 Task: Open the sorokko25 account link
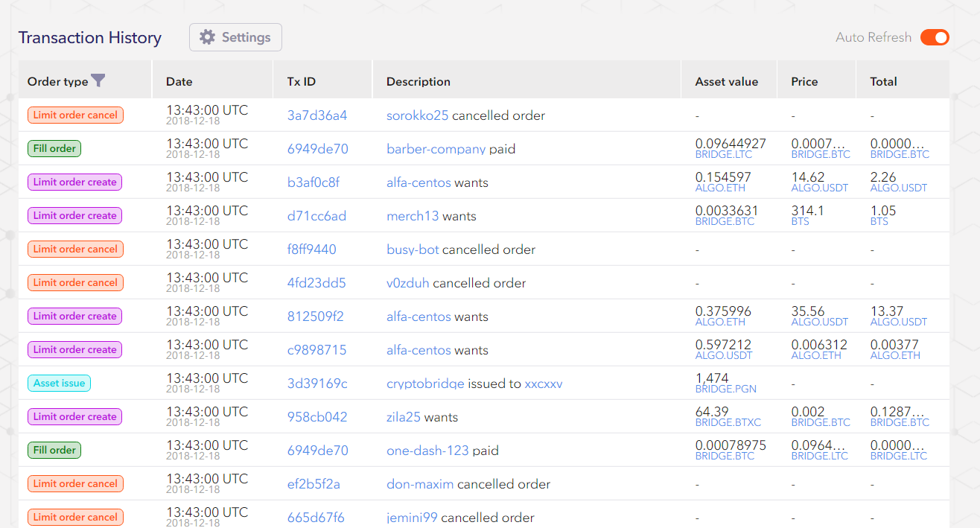(x=417, y=115)
